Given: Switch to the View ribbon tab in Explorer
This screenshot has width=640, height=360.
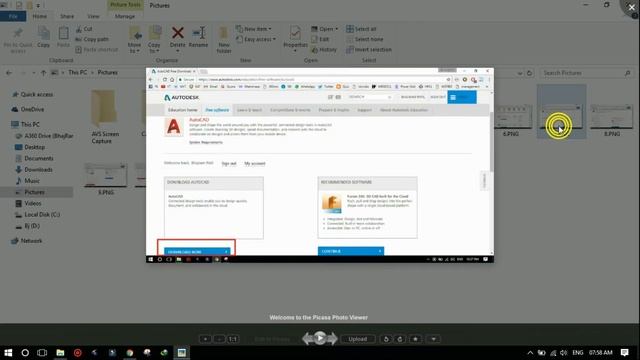Looking at the screenshot, I should click(x=93, y=16).
